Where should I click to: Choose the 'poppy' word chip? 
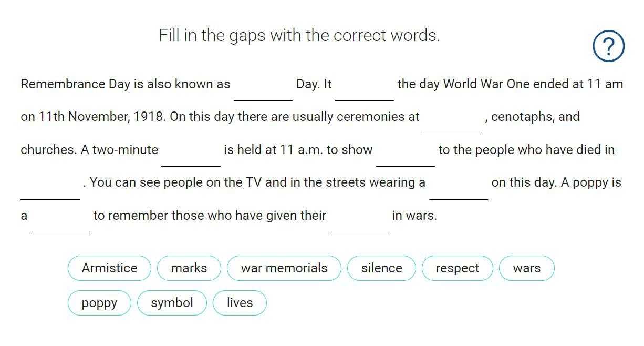[x=99, y=303]
